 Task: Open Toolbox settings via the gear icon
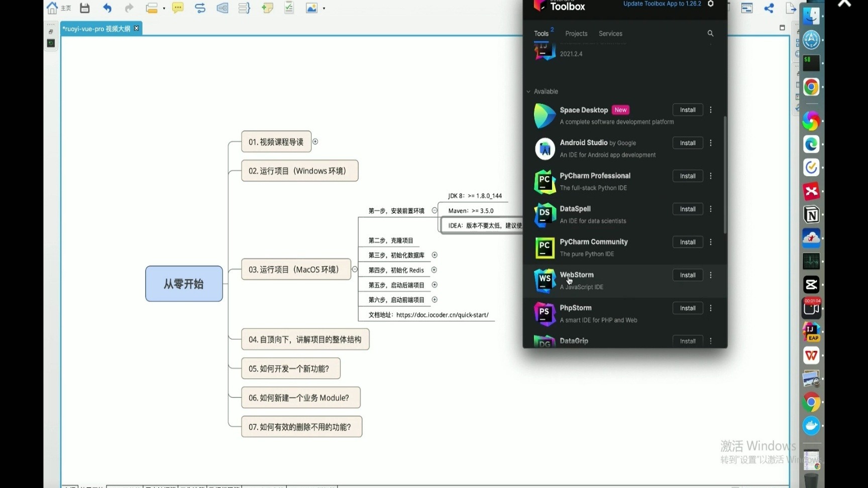click(x=710, y=4)
